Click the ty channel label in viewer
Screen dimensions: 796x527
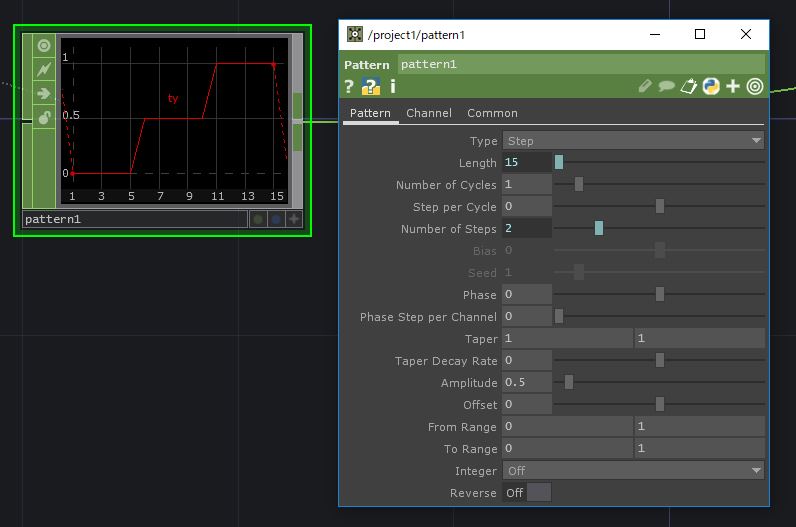[x=173, y=98]
